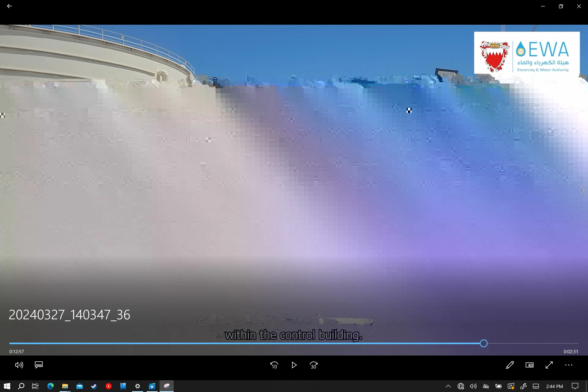Image resolution: width=588 pixels, height=392 pixels.
Task: Show hidden system tray icons
Action: click(448, 386)
